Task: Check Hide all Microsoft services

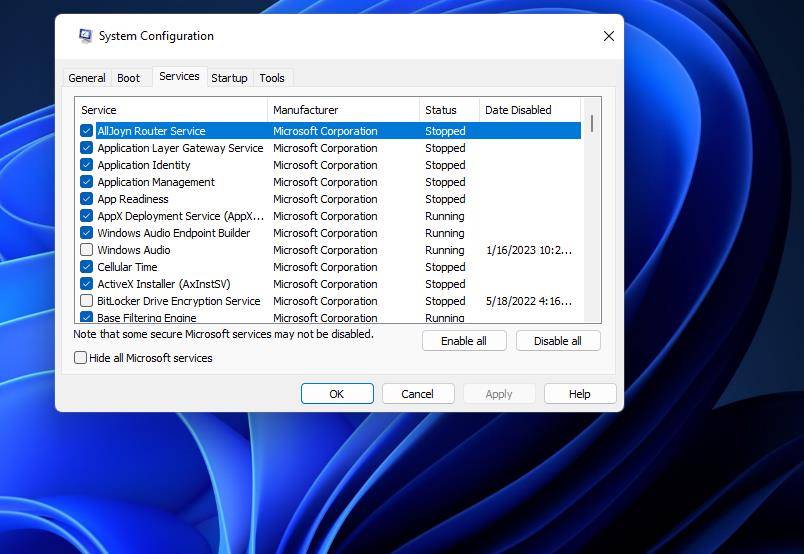Action: pos(81,358)
